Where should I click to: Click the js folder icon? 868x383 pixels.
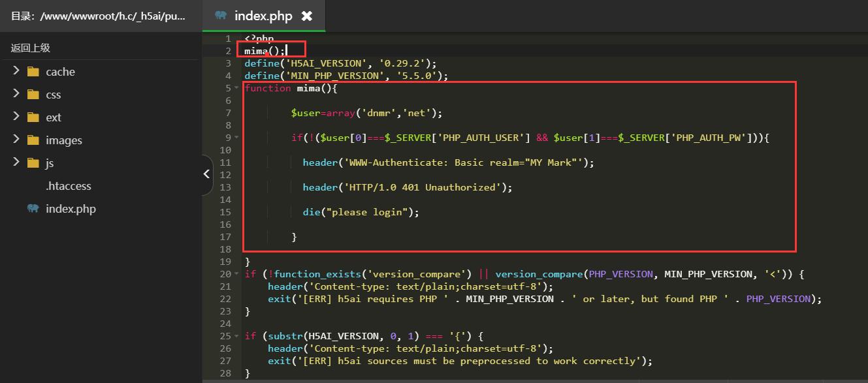[x=33, y=163]
